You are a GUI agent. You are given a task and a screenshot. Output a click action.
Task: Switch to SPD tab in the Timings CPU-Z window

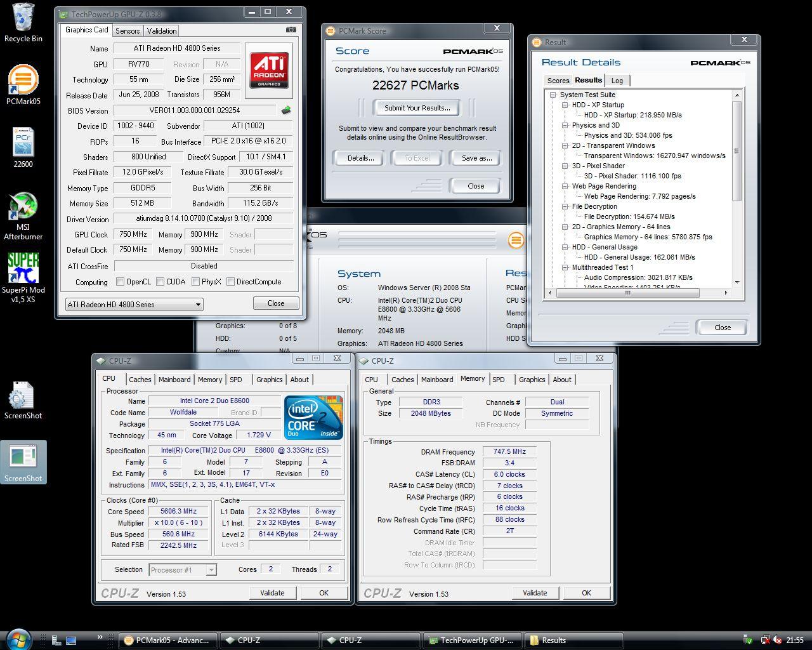(499, 380)
